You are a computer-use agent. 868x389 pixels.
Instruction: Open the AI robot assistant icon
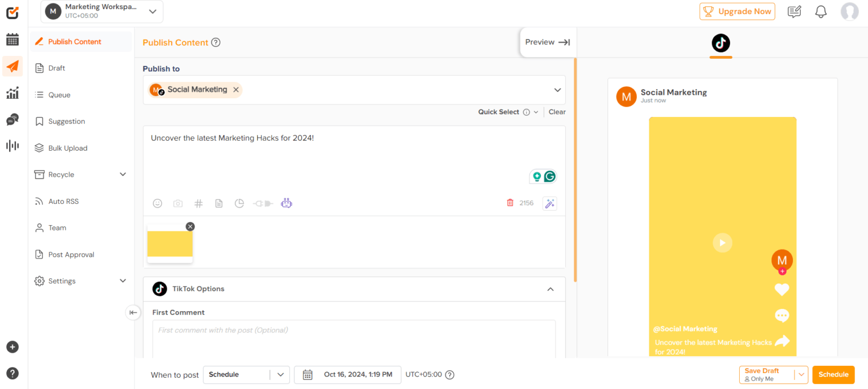coord(287,203)
